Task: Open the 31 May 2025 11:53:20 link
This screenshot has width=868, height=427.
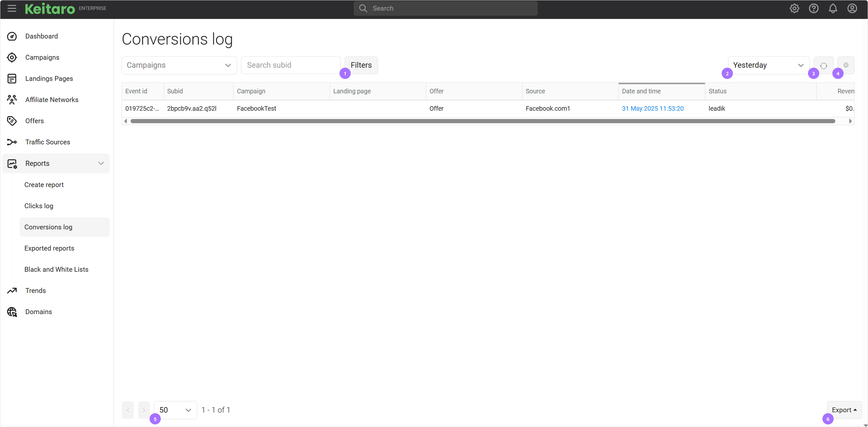Action: [652, 108]
